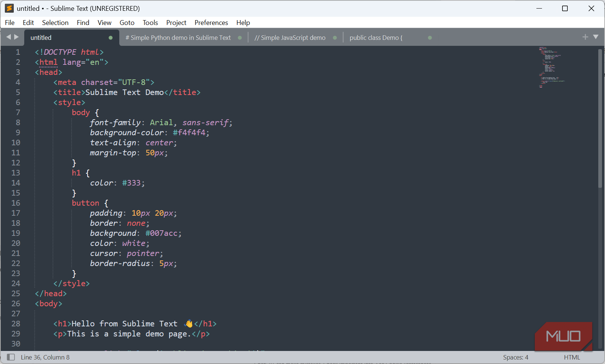The image size is (605, 364).
Task: Click the next tab arrow
Action: [x=16, y=37]
